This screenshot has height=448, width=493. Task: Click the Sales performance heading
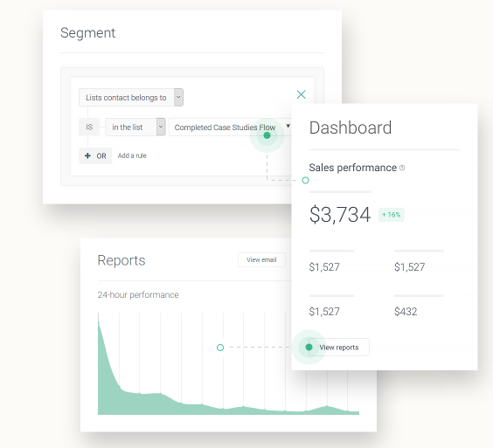coord(353,168)
